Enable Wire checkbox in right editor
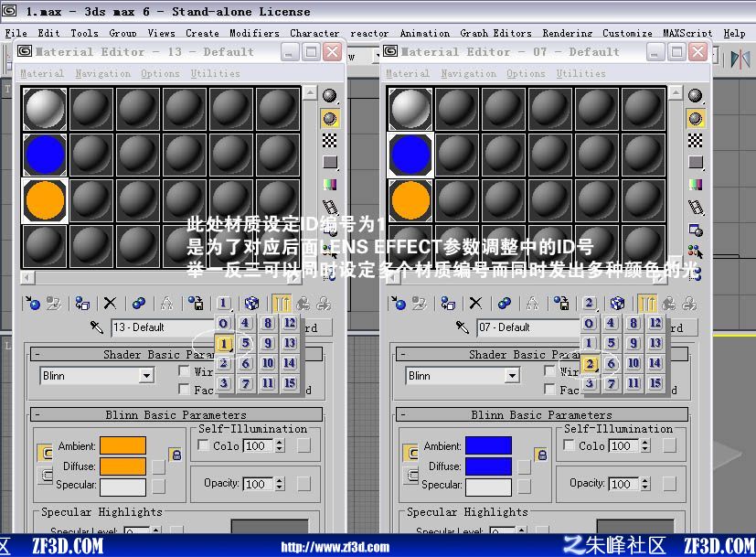The height and width of the screenshot is (557, 756). [x=549, y=370]
